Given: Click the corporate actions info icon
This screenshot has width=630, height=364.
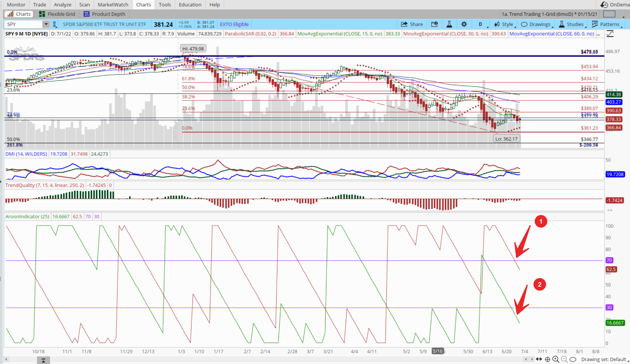Looking at the screenshot, I should [434, 24].
